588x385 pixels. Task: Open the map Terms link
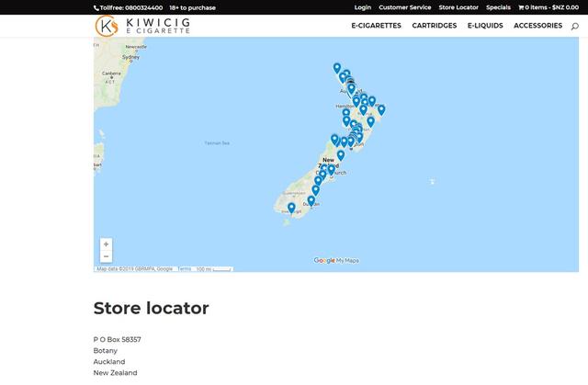186,269
